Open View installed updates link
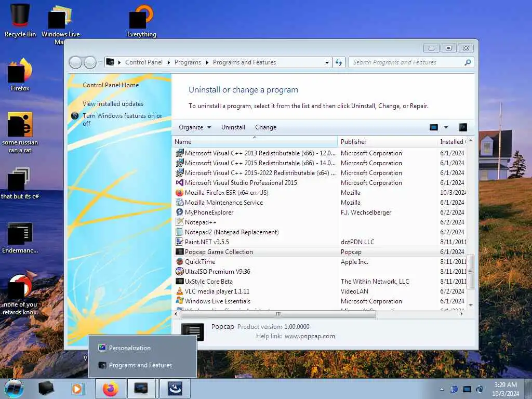This screenshot has height=399, width=532. (113, 104)
